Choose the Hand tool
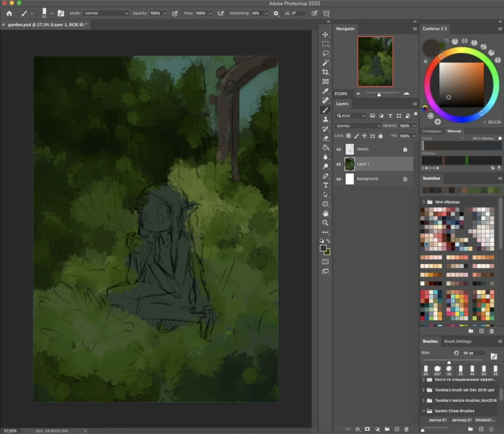The width and height of the screenshot is (504, 434). [x=325, y=213]
